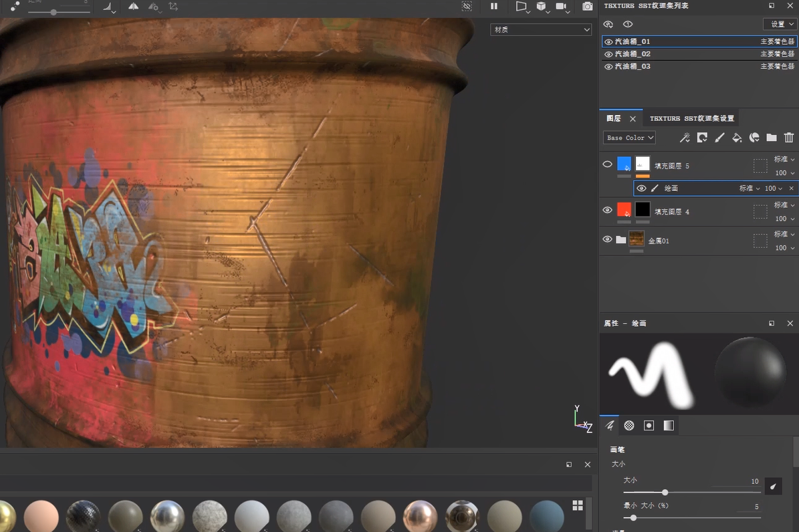The width and height of the screenshot is (799, 532).
Task: Select the 图层 tab
Action: (x=614, y=118)
